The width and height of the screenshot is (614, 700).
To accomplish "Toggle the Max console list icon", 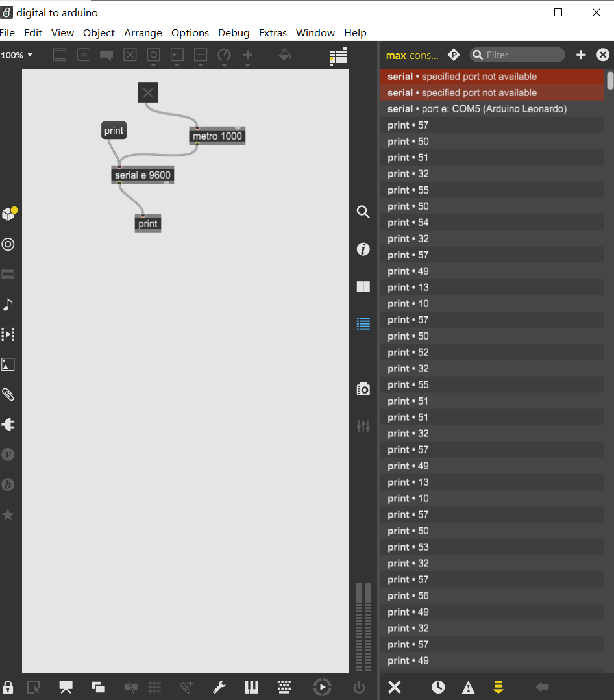I will pyautogui.click(x=363, y=323).
